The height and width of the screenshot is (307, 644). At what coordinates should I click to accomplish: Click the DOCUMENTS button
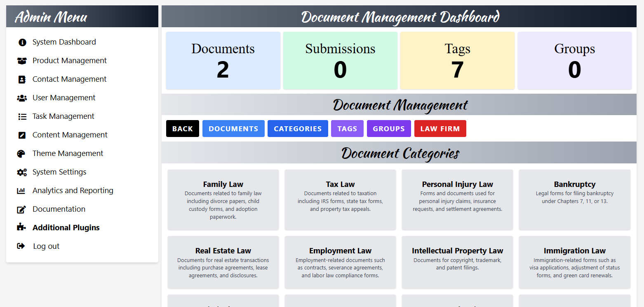click(233, 129)
